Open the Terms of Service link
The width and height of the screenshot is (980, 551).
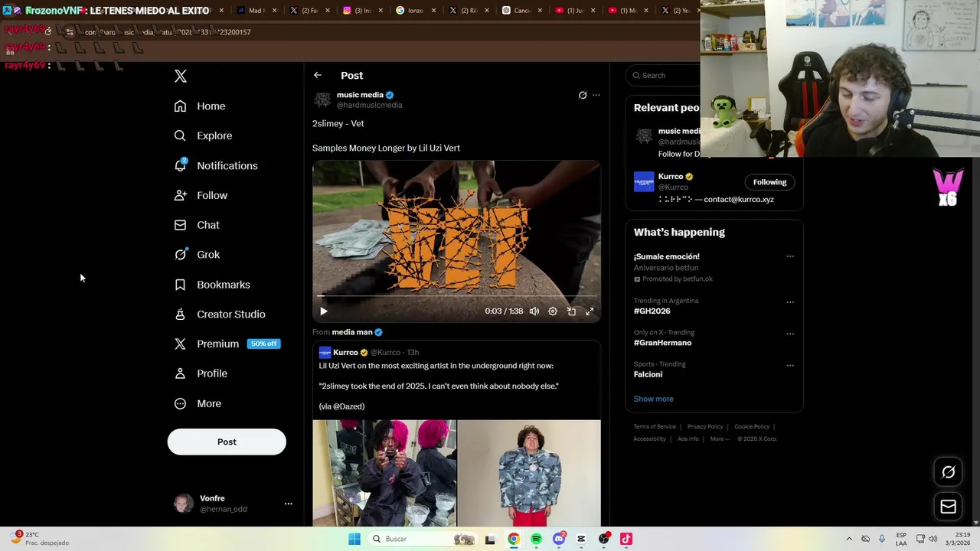click(655, 427)
